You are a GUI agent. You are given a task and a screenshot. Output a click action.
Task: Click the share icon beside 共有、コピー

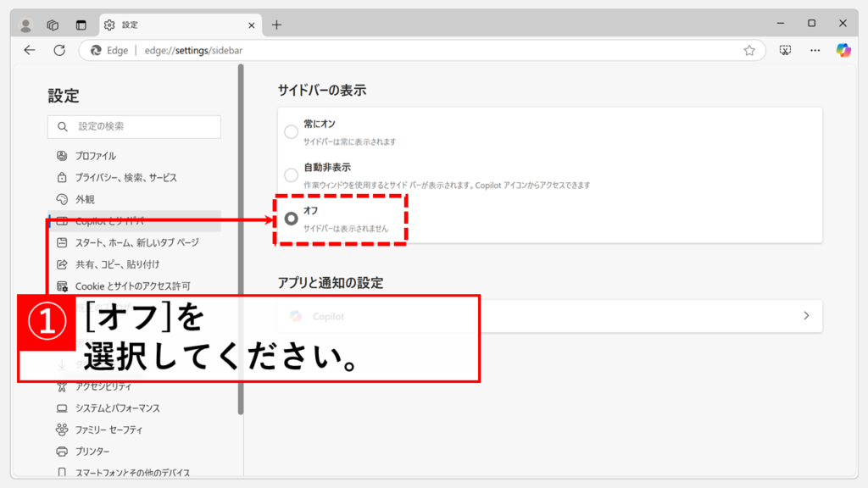pyautogui.click(x=62, y=264)
